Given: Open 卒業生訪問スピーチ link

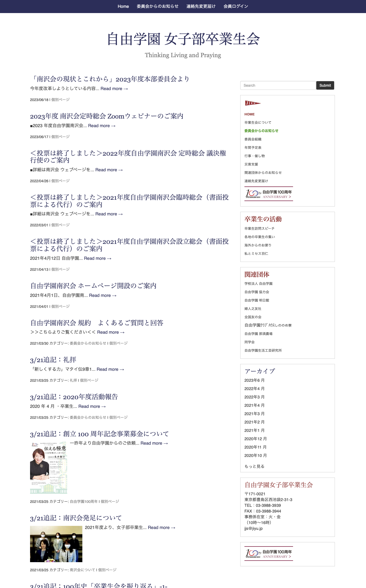Looking at the screenshot, I should click(x=259, y=228).
